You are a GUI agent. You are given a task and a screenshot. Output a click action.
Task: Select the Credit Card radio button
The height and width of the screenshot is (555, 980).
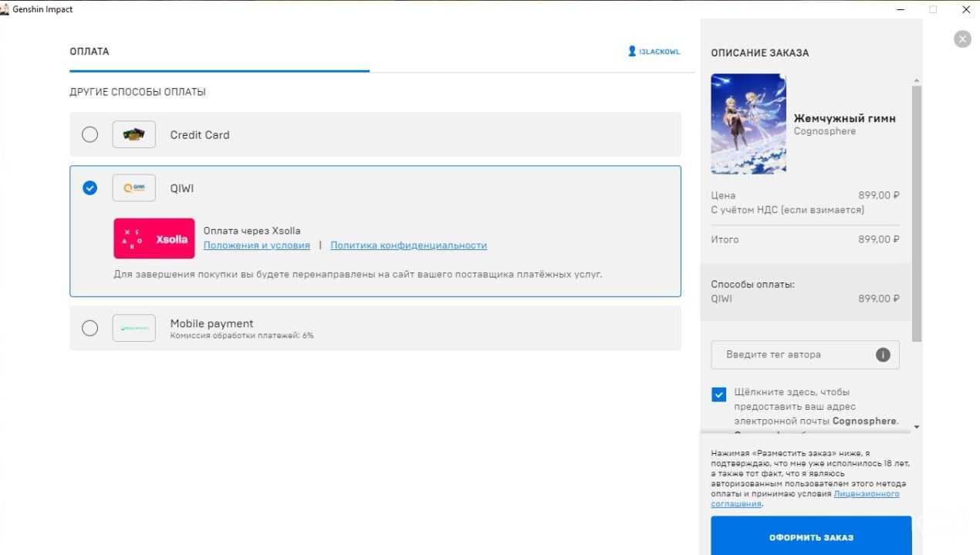tap(90, 134)
